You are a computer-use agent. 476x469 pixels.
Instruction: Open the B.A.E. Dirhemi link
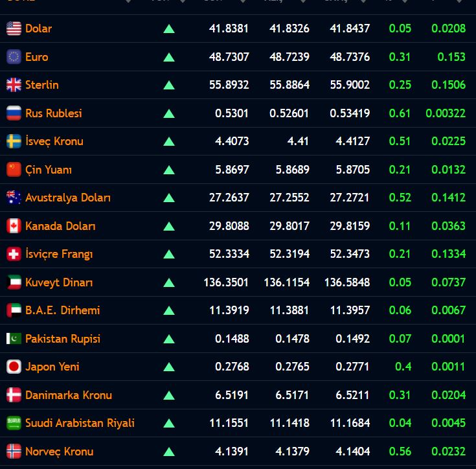63,310
